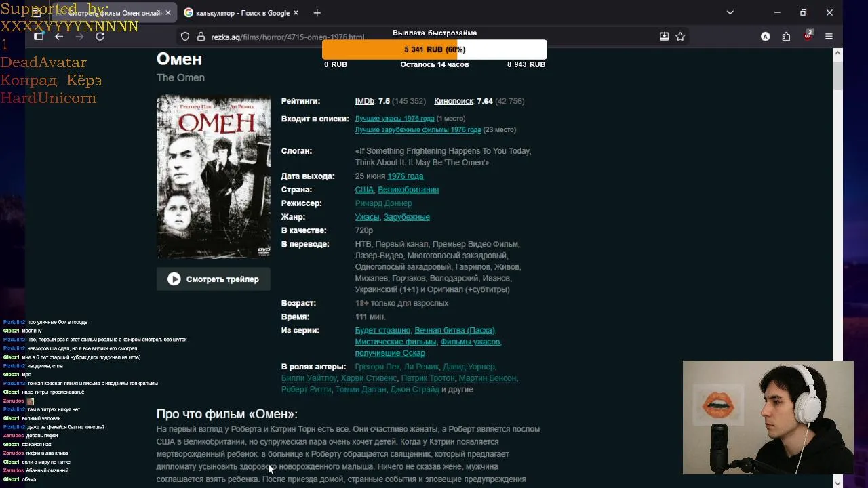Open the Ужасы genre link
The image size is (868, 488).
pyautogui.click(x=367, y=217)
